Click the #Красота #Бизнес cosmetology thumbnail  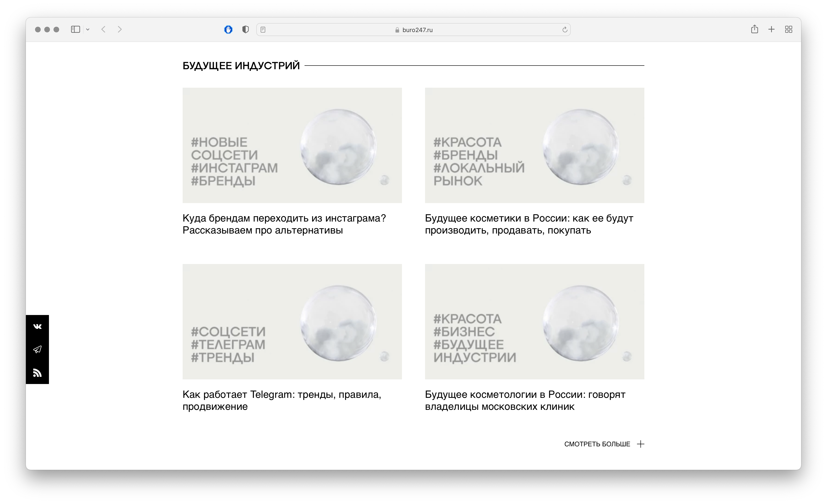pyautogui.click(x=534, y=321)
